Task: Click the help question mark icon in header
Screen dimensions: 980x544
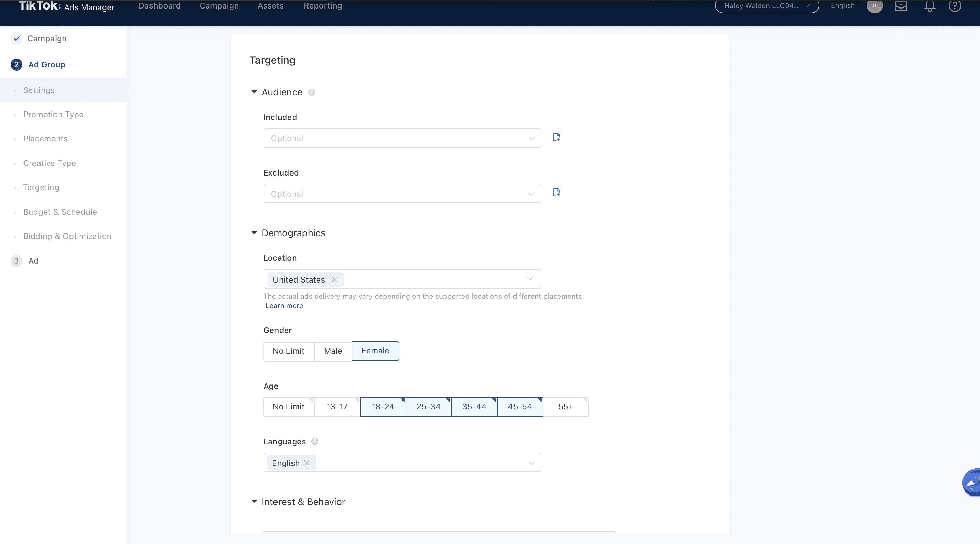Action: coord(954,6)
